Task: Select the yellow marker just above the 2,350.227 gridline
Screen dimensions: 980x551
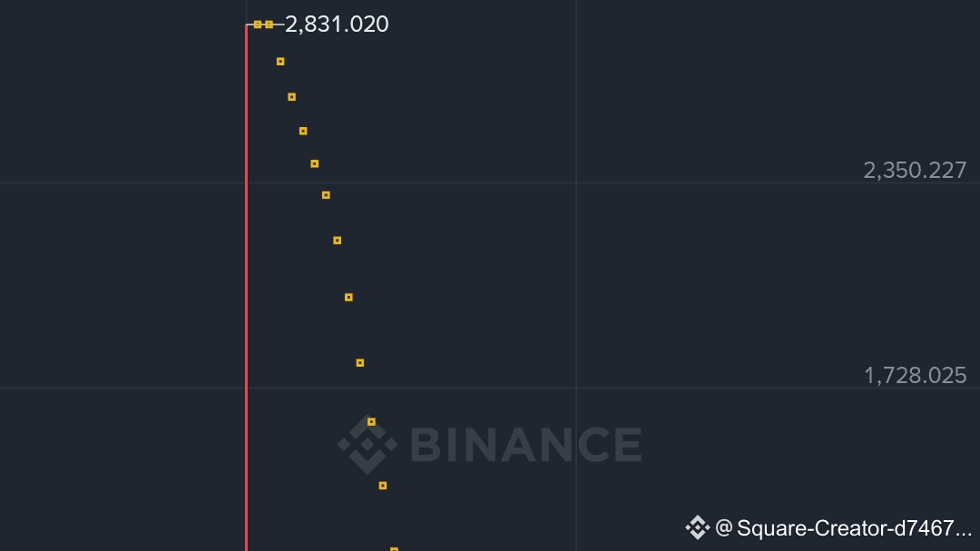Action: [x=314, y=164]
